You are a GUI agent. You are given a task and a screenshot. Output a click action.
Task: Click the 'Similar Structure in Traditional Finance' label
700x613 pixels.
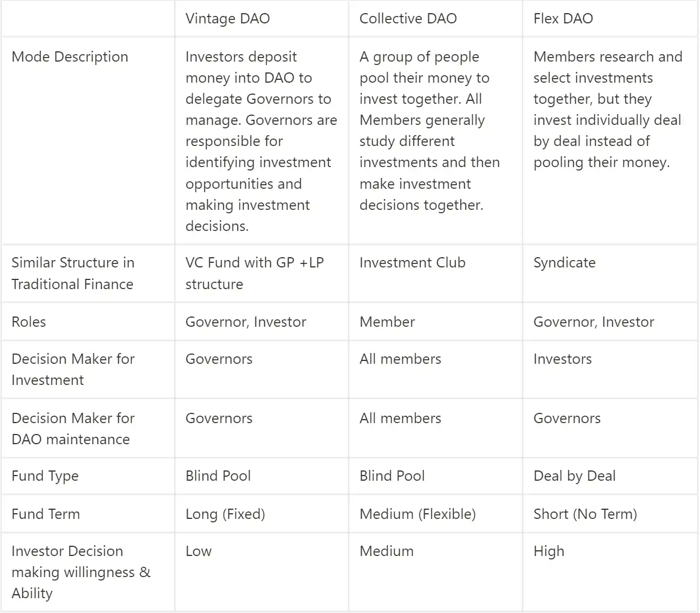(x=73, y=274)
